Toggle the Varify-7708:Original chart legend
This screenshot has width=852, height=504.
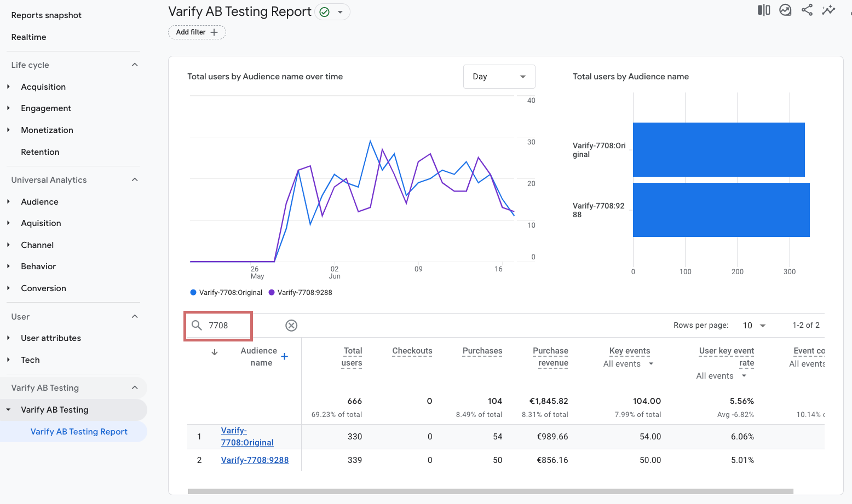tap(226, 293)
